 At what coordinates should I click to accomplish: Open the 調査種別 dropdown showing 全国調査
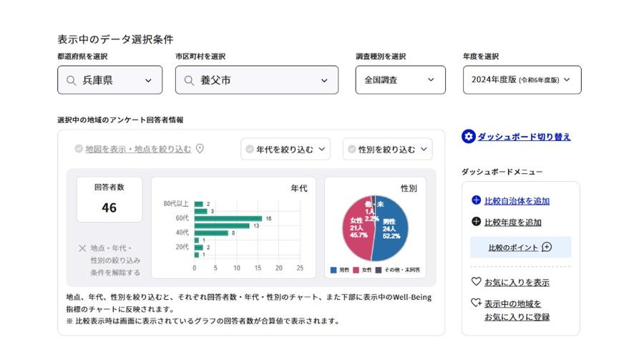click(x=400, y=80)
